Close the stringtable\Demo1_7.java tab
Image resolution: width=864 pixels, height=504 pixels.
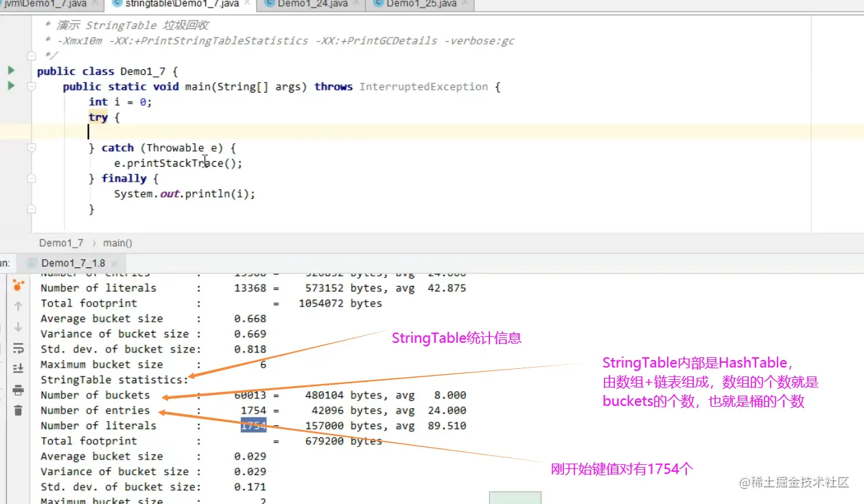(248, 3)
